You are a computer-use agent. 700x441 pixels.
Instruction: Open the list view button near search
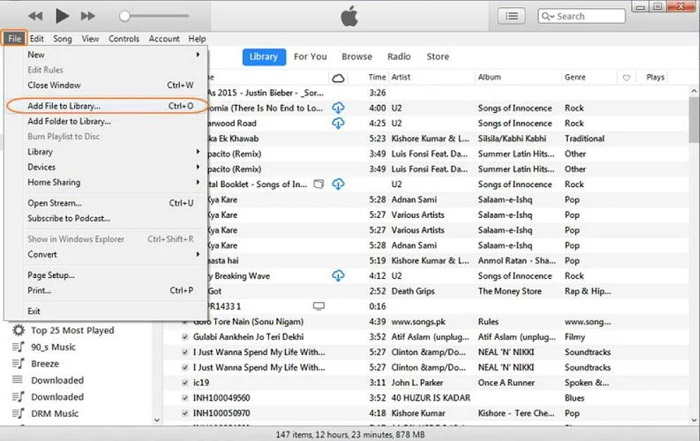tap(511, 16)
